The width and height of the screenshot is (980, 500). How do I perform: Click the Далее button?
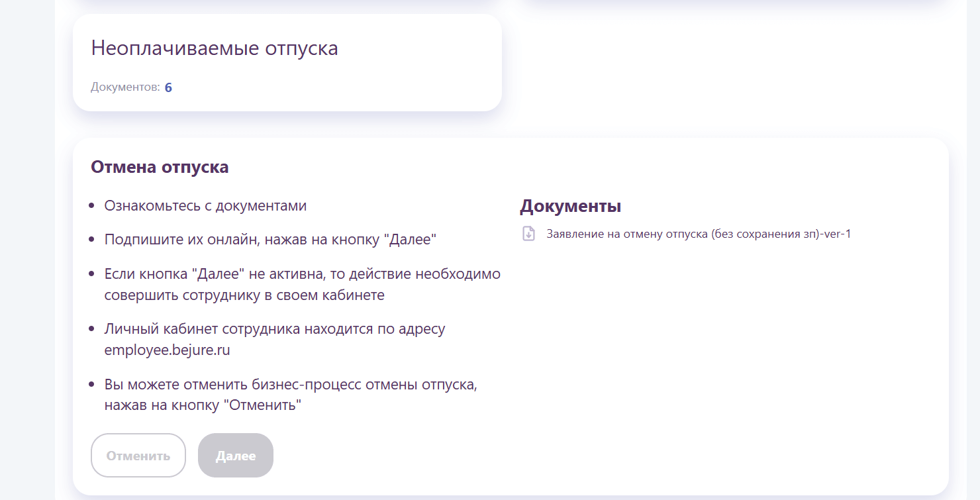(236, 455)
